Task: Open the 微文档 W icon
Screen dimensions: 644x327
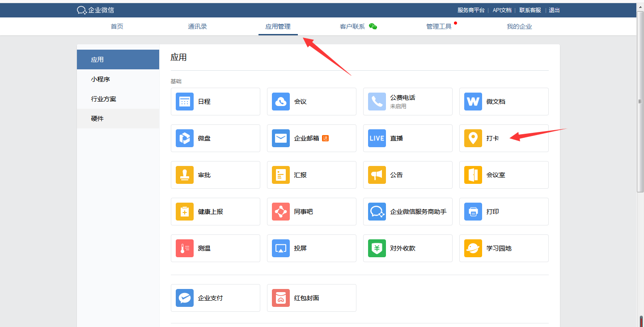Action: coord(473,102)
